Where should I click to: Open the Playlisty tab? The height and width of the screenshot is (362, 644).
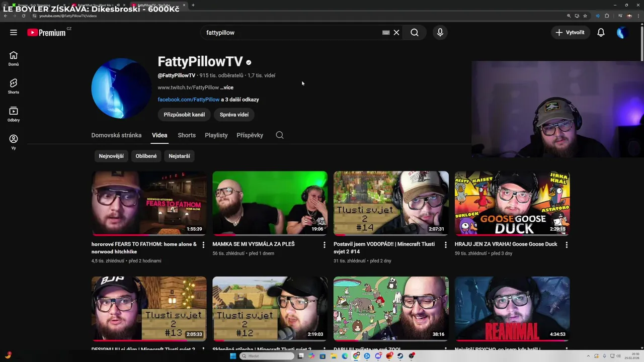pyautogui.click(x=216, y=135)
